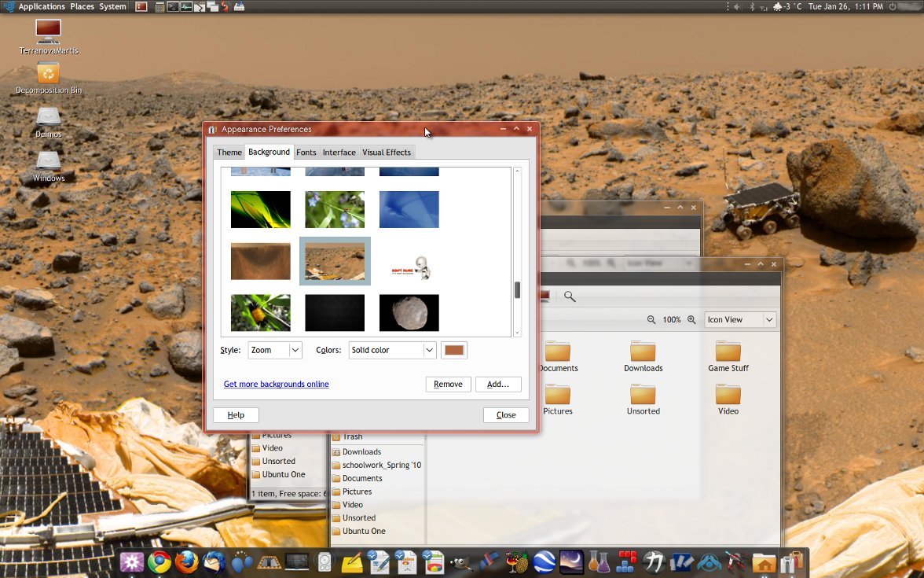The width and height of the screenshot is (924, 578).
Task: Launch Pidgin chat from the dock
Action: click(x=242, y=562)
